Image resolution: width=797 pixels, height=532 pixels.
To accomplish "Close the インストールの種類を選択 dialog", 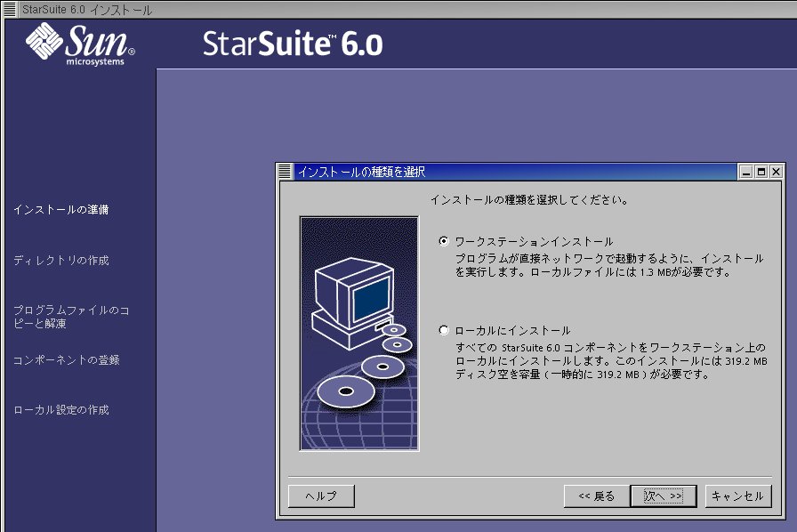I will pos(776,172).
